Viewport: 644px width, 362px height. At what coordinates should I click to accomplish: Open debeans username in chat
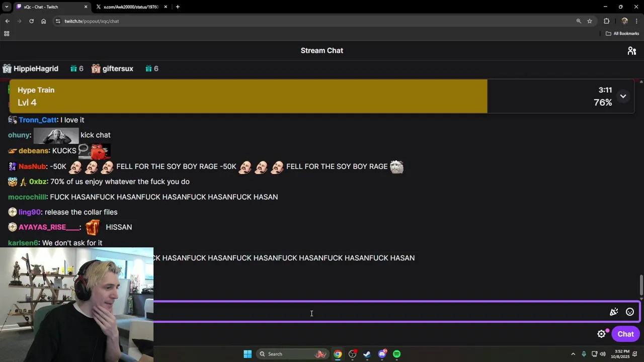(x=34, y=150)
